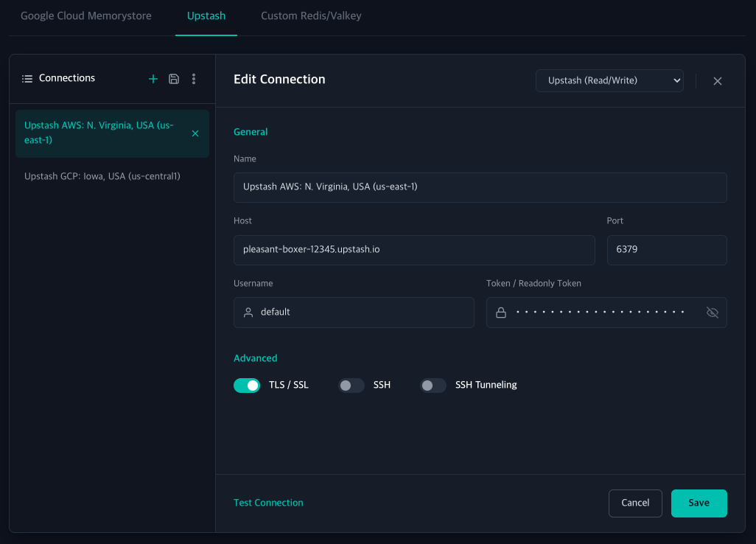Viewport: 756px width, 544px height.
Task: Turn on SSH Tunneling switch
Action: click(433, 386)
